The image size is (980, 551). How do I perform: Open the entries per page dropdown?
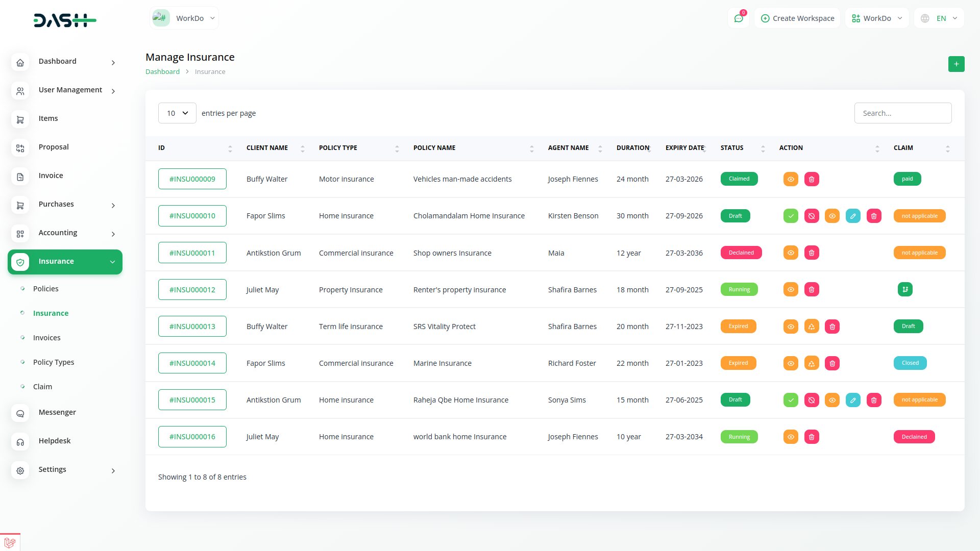(177, 113)
